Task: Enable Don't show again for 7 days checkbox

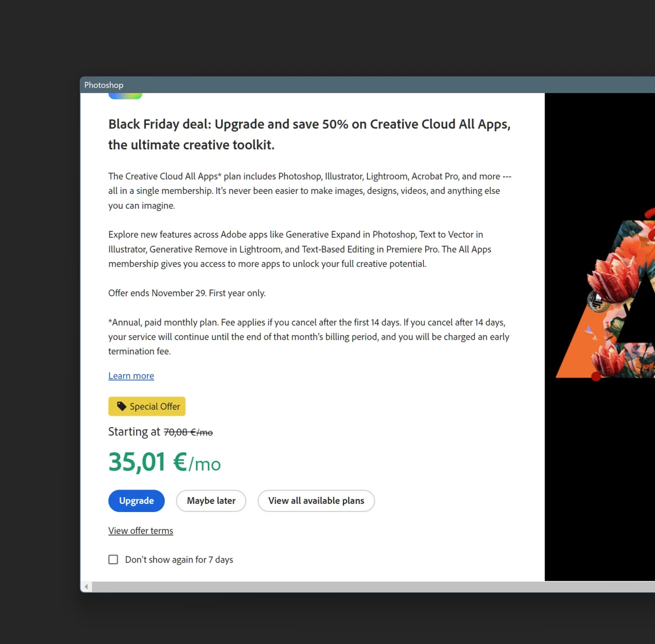Action: 113,560
